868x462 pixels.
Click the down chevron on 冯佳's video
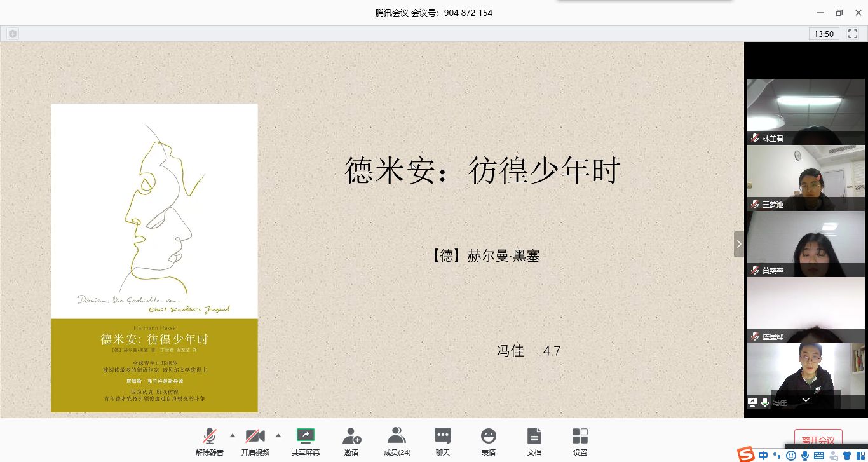click(806, 400)
